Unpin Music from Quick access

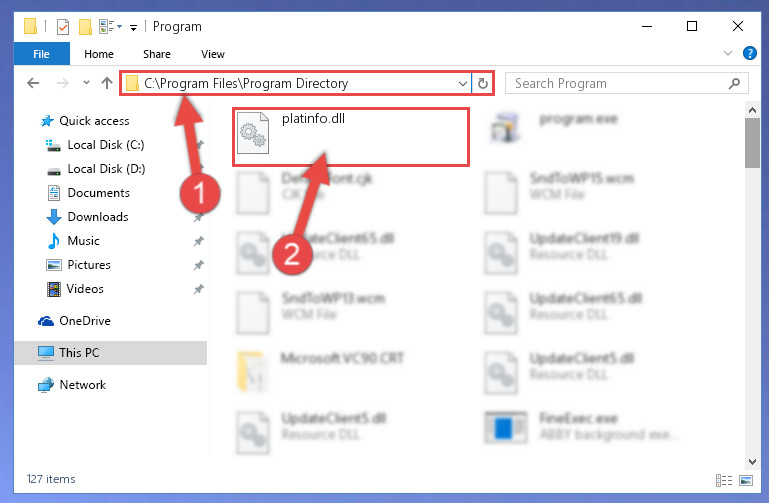pyautogui.click(x=199, y=241)
